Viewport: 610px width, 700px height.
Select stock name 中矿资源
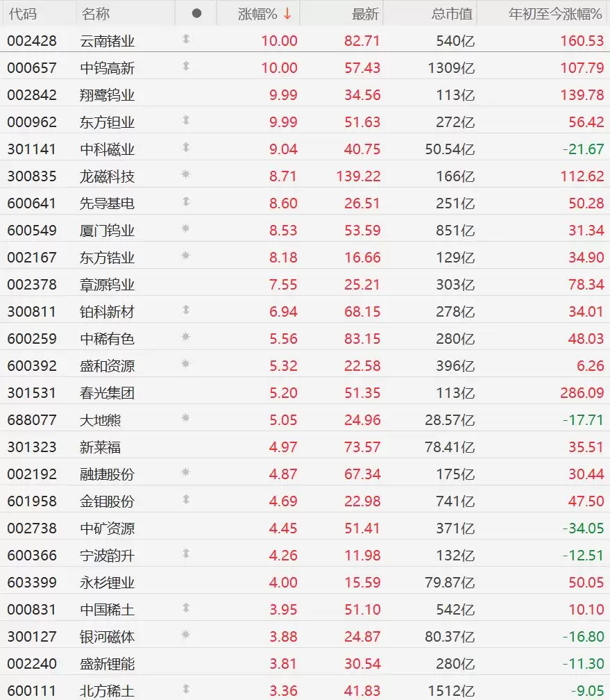[107, 528]
